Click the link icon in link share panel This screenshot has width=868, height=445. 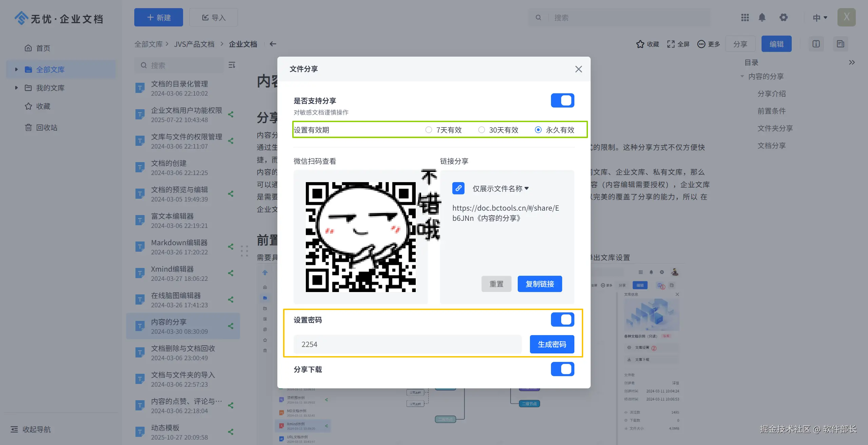click(x=458, y=188)
